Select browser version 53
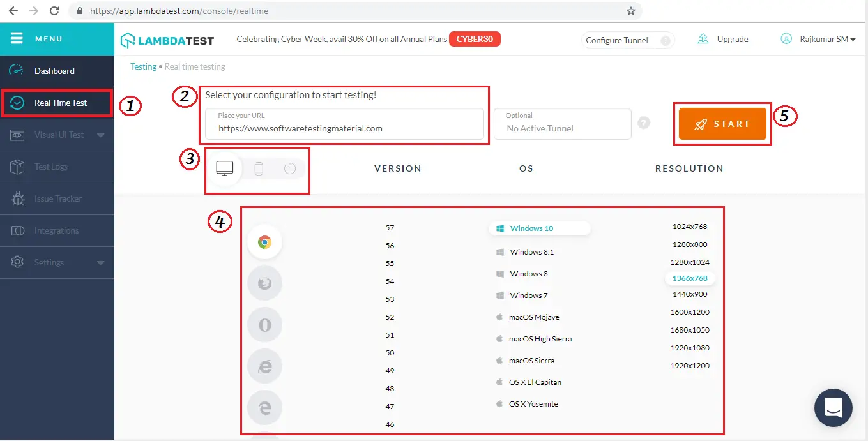 click(x=390, y=299)
